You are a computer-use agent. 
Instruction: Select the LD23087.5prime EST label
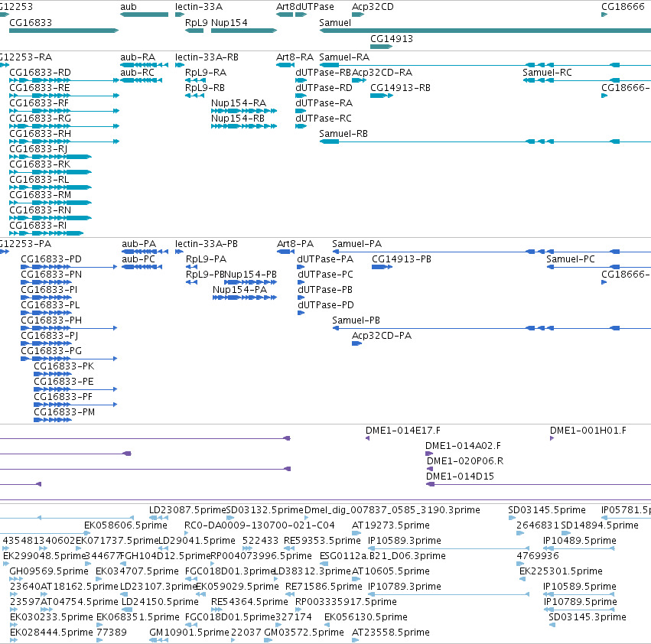187,509
